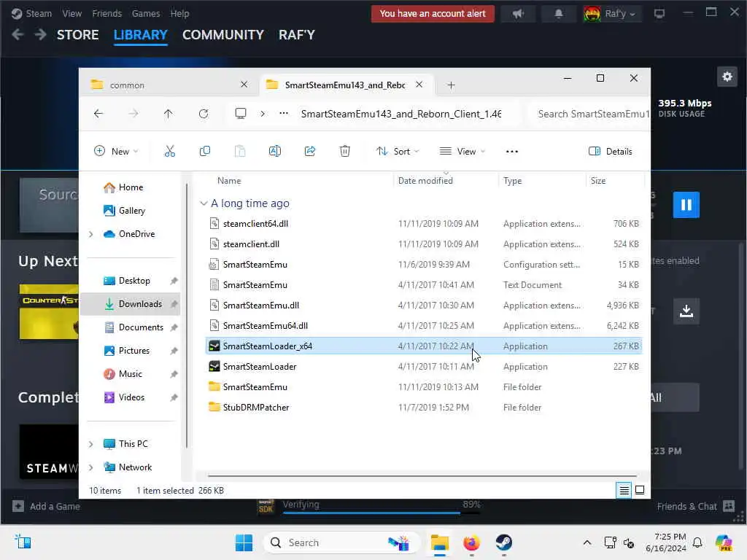This screenshot has width=747, height=560.
Task: Switch to Steam STORE tab
Action: [x=77, y=35]
